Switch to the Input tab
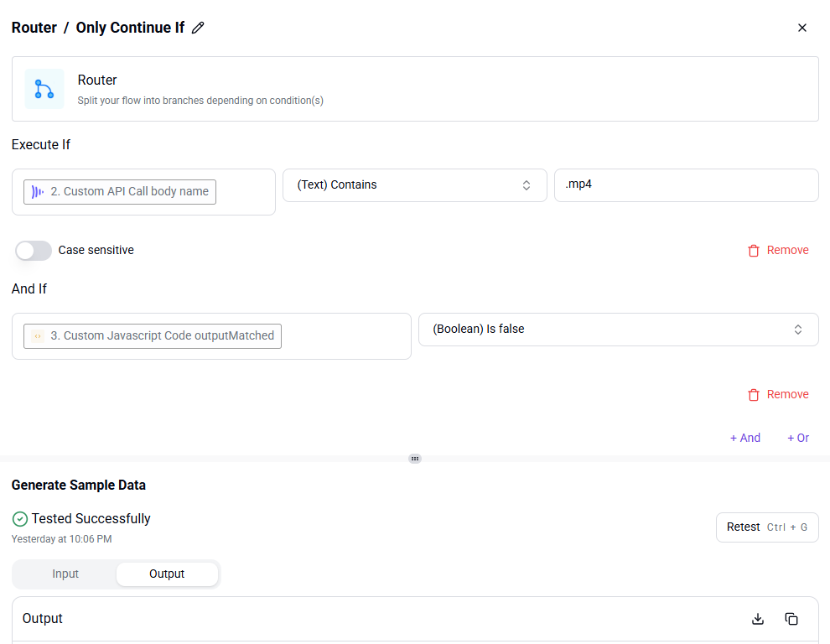 point(65,574)
